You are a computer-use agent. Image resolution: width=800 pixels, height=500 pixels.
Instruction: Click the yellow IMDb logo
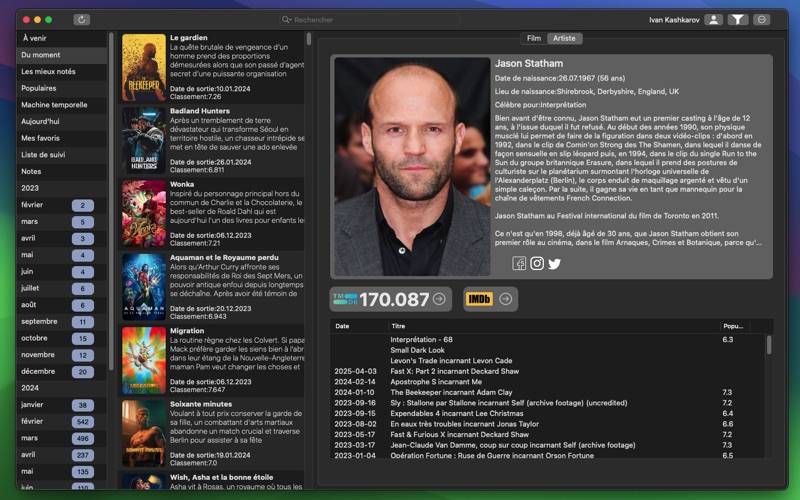479,299
